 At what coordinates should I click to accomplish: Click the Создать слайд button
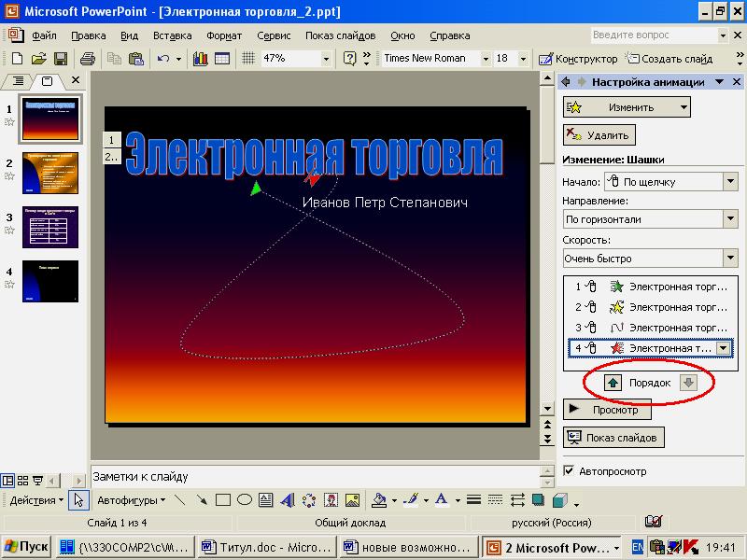[x=669, y=59]
